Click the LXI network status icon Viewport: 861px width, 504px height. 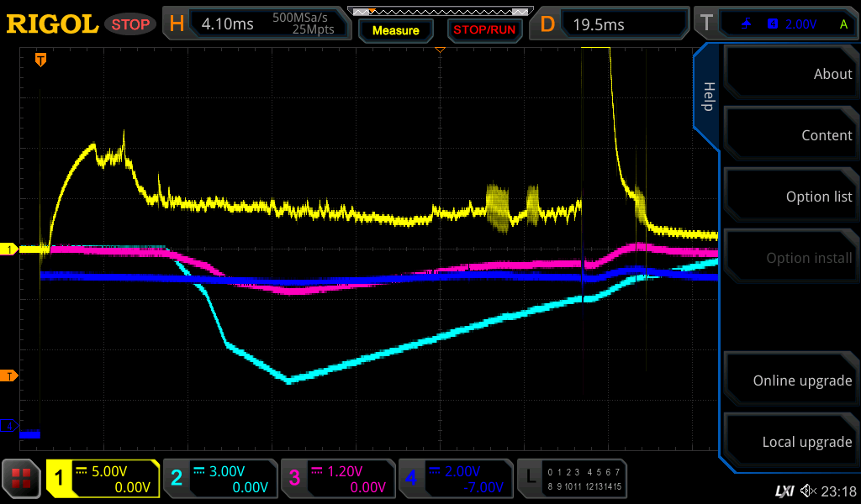click(x=784, y=491)
